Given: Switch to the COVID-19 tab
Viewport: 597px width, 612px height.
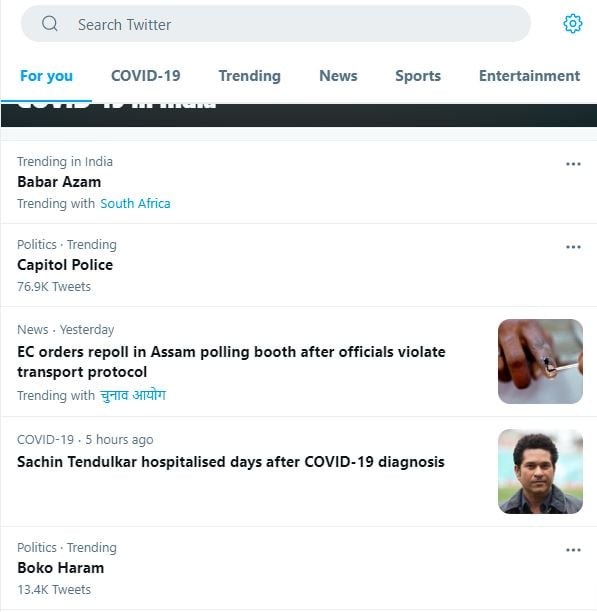Looking at the screenshot, I should [146, 76].
